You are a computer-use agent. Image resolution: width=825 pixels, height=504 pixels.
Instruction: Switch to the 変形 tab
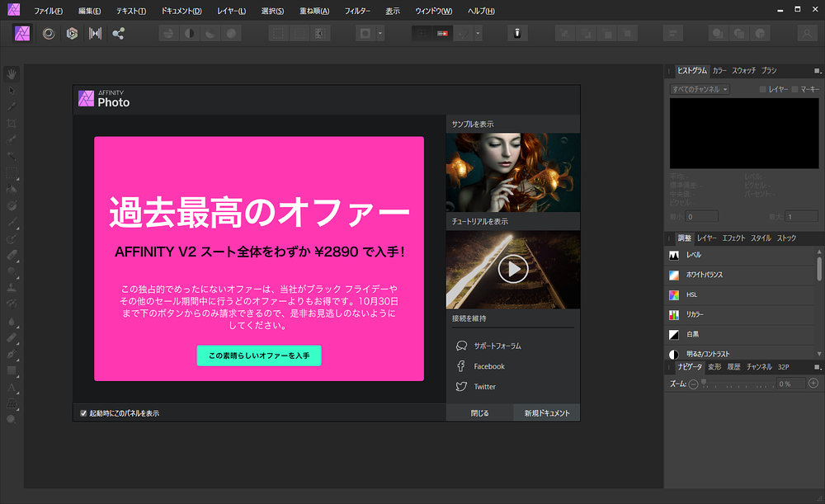click(x=714, y=367)
